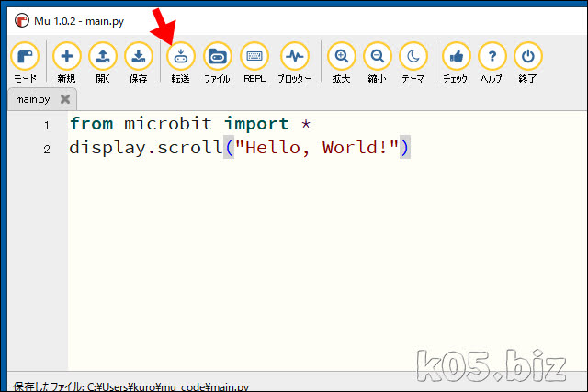Switch theme with テーマ button
Image resolution: width=588 pixels, height=392 pixels.
click(413, 62)
